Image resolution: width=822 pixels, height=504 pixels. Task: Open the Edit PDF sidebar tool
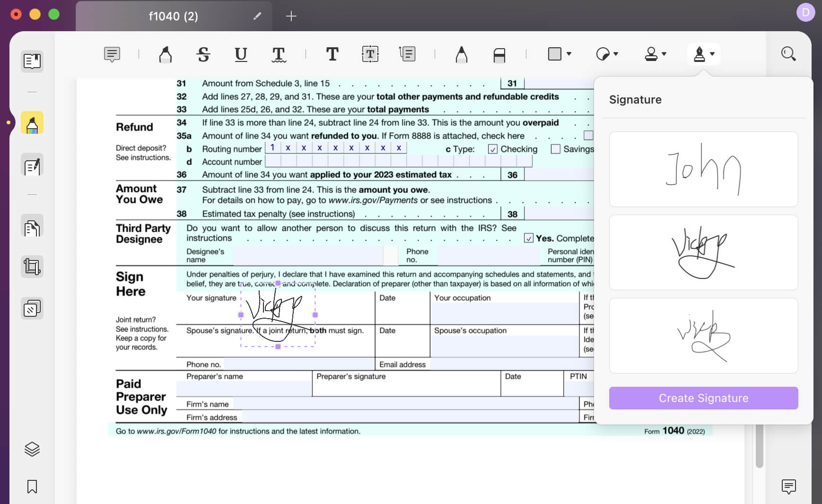[32, 165]
